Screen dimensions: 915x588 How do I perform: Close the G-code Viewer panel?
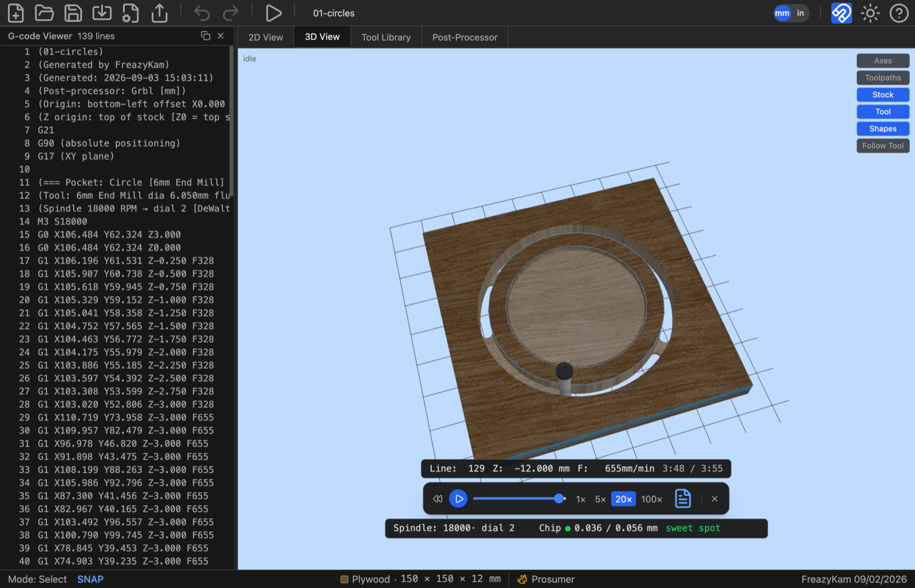pyautogui.click(x=221, y=35)
